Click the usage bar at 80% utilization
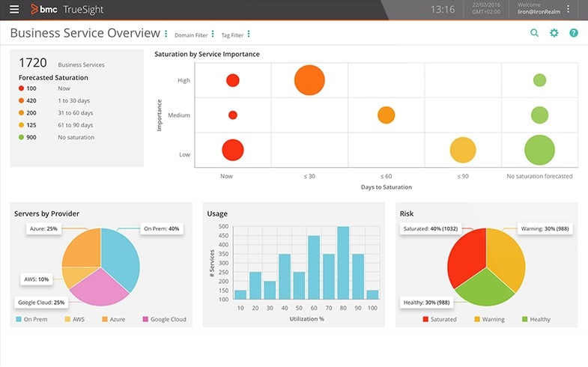This screenshot has height=367, width=588. coord(343,263)
